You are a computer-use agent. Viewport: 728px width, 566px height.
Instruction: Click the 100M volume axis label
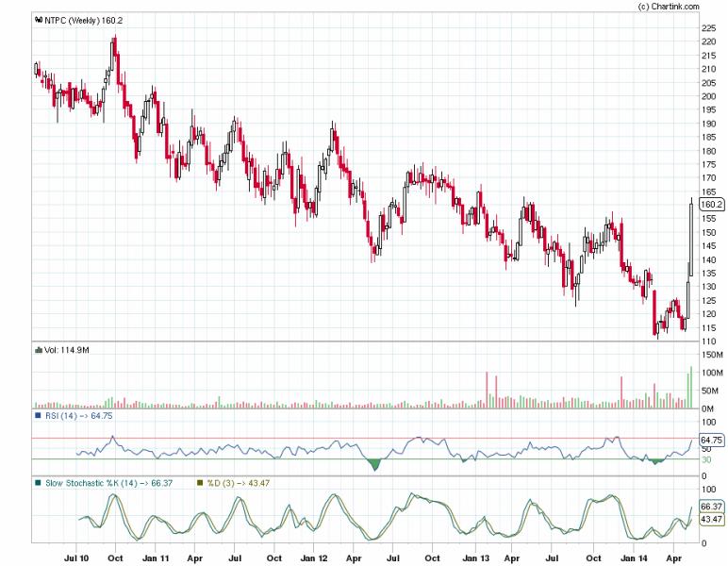712,373
